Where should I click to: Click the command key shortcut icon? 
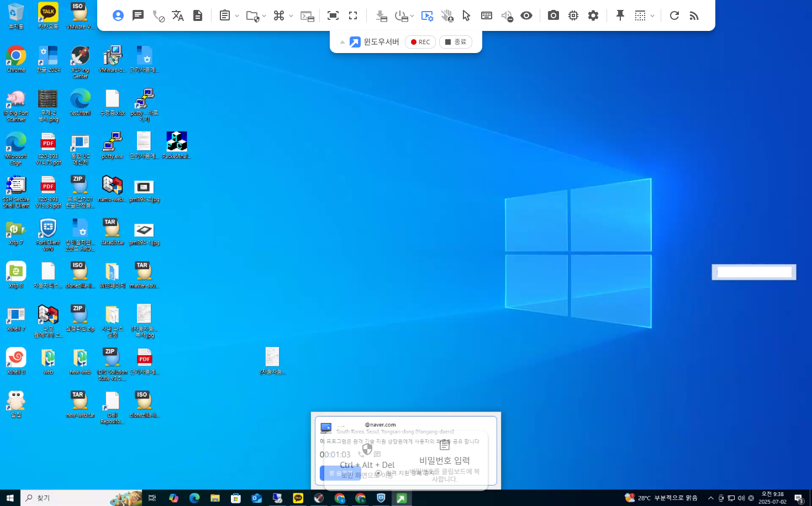[279, 15]
